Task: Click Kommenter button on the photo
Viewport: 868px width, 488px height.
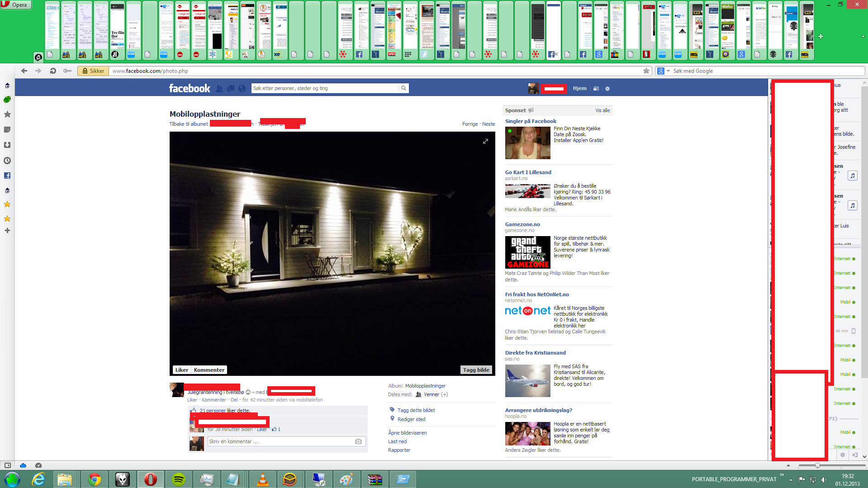Action: (x=209, y=370)
